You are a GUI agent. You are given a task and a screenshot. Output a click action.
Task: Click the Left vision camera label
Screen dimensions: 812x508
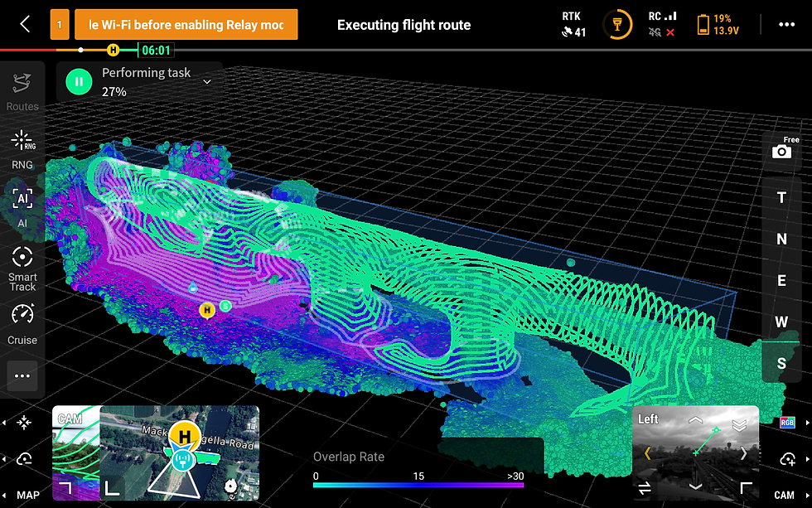tap(648, 418)
